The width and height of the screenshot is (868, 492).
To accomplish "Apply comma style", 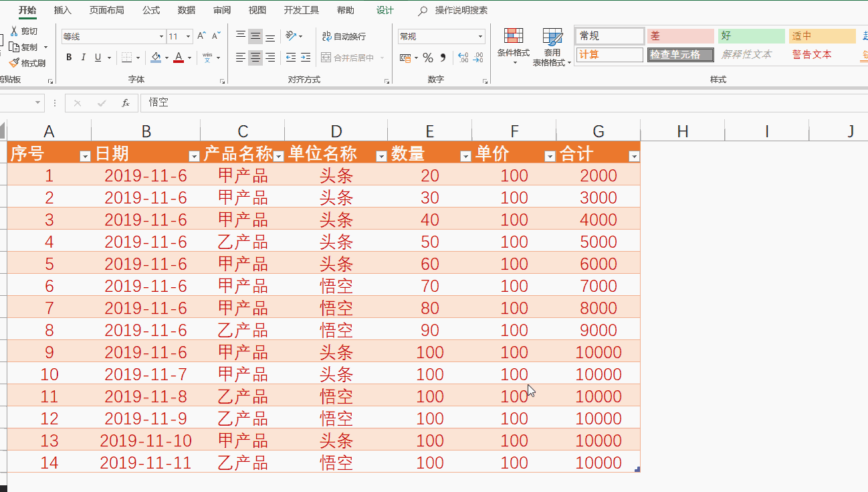I will click(443, 58).
